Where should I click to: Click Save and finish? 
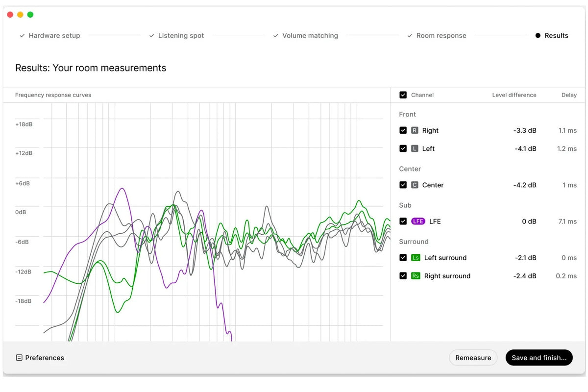tap(539, 358)
